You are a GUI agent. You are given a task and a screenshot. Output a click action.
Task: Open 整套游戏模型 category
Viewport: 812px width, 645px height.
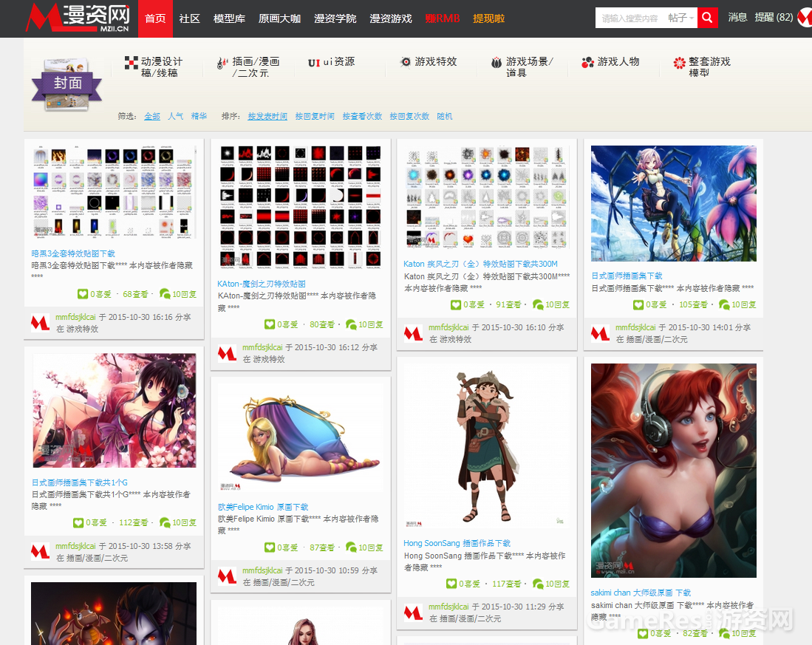point(702,67)
